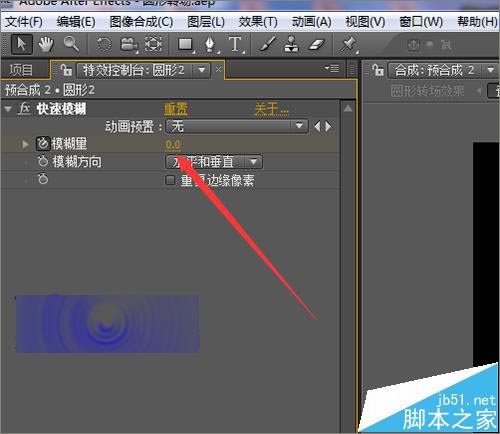Open the 动画预置 dropdown

click(x=237, y=126)
